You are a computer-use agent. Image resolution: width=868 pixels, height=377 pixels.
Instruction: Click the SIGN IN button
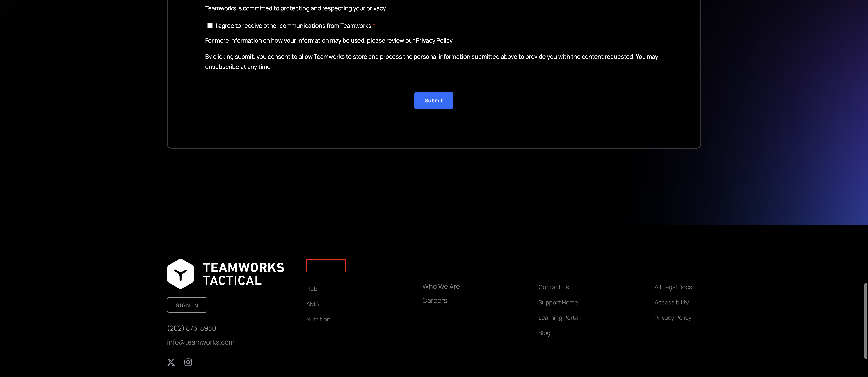click(x=187, y=305)
